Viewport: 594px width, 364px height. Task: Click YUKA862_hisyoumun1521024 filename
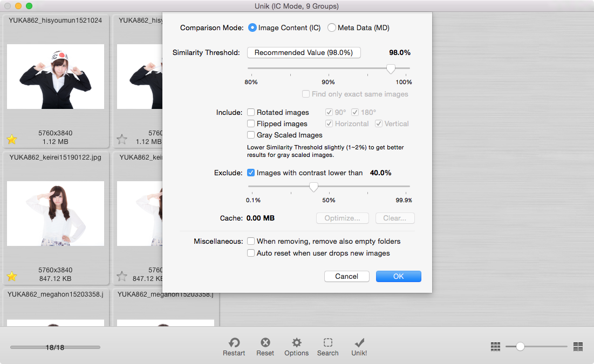[x=56, y=20]
